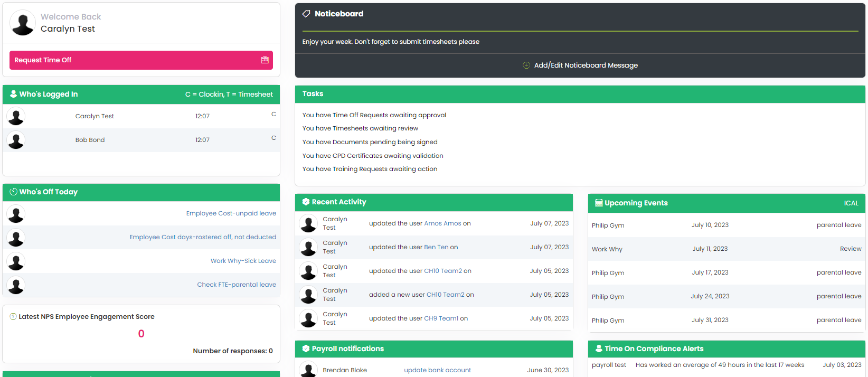Click the Who's Off Today clock icon

point(14,192)
